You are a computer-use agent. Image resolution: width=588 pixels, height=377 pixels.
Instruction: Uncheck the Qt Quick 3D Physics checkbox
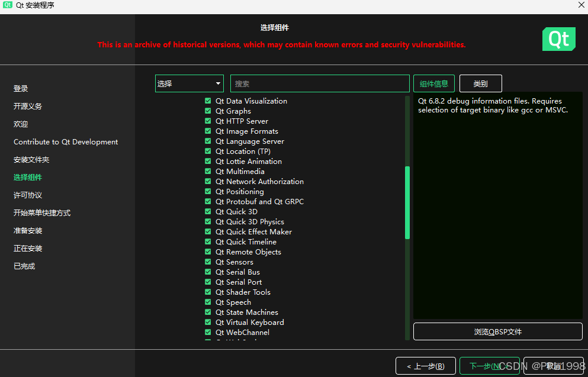[x=208, y=221]
